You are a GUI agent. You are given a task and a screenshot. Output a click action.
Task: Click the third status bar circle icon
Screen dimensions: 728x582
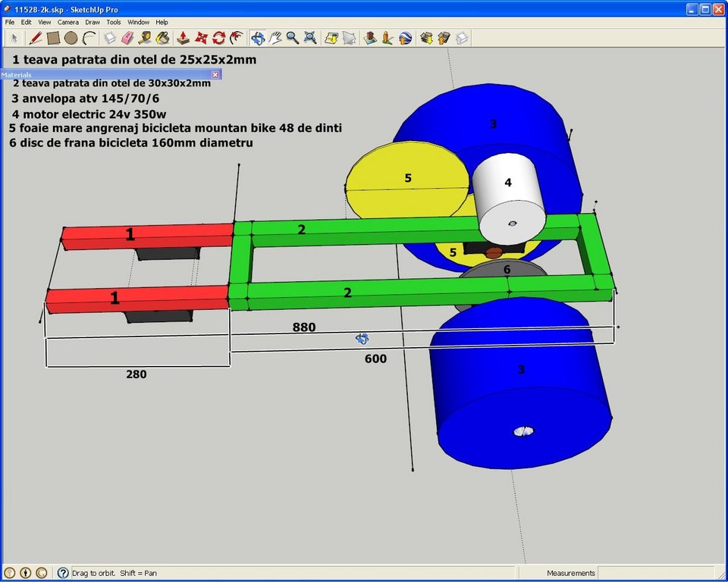pos(41,573)
